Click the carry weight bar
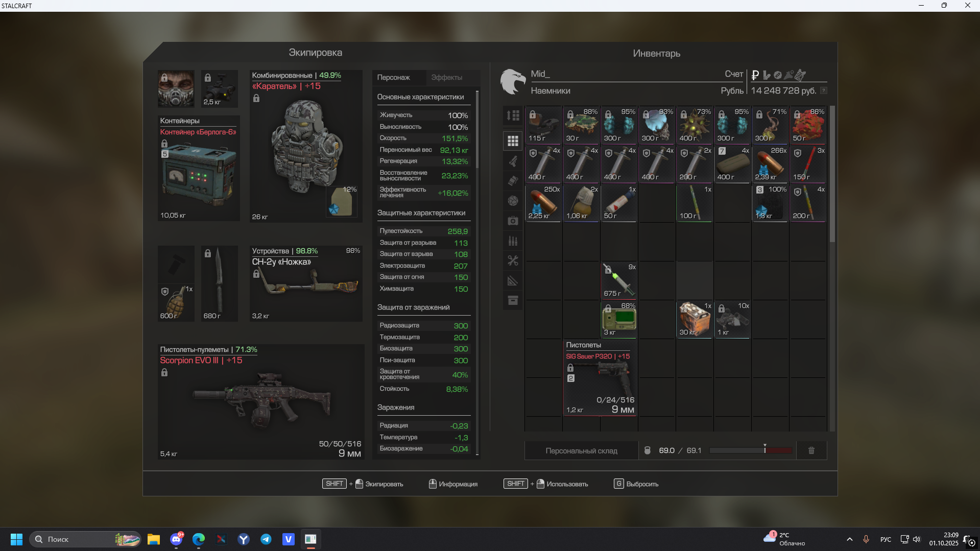The height and width of the screenshot is (551, 980). pyautogui.click(x=750, y=450)
